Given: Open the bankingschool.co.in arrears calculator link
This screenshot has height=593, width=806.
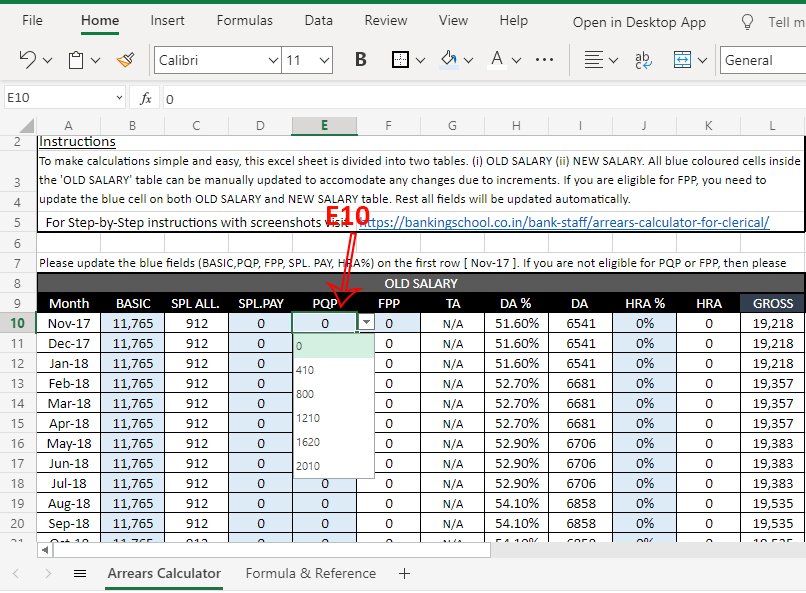Looking at the screenshot, I should pos(563,222).
